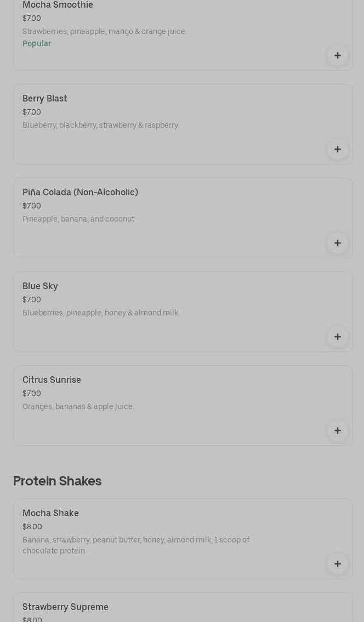Click the Protein Shakes section heading
The image size is (364, 622).
click(57, 481)
